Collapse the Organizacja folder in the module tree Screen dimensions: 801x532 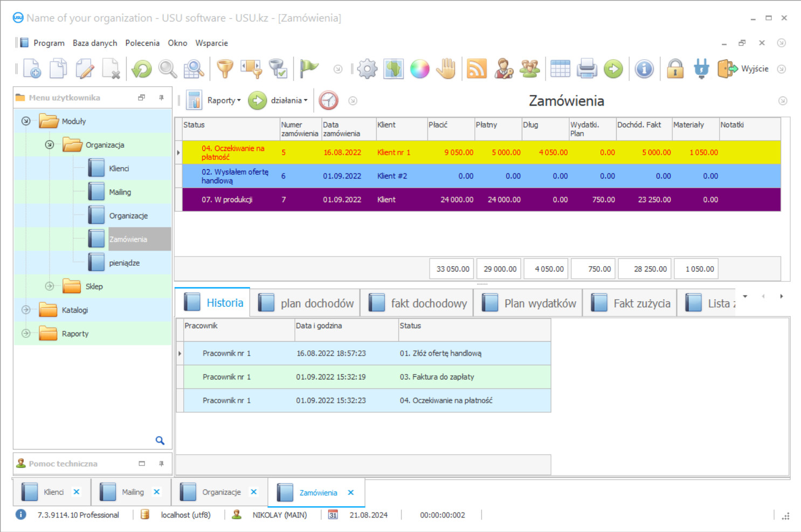click(49, 144)
